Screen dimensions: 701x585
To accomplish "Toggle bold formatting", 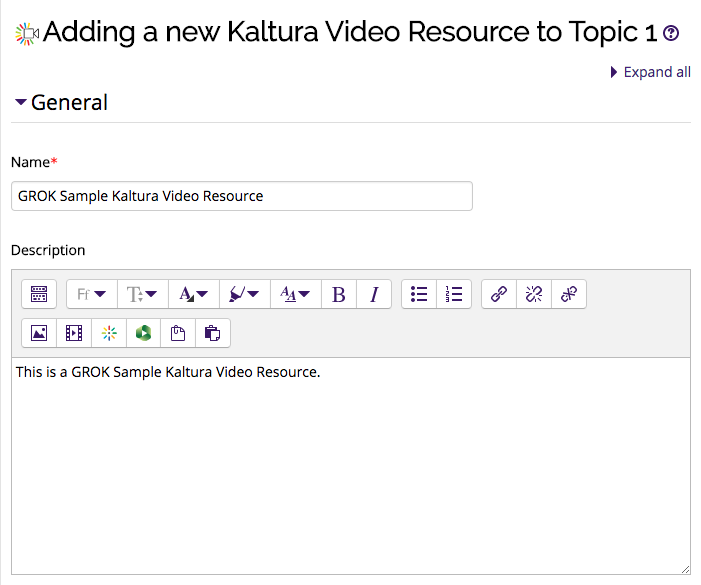I will tap(339, 294).
